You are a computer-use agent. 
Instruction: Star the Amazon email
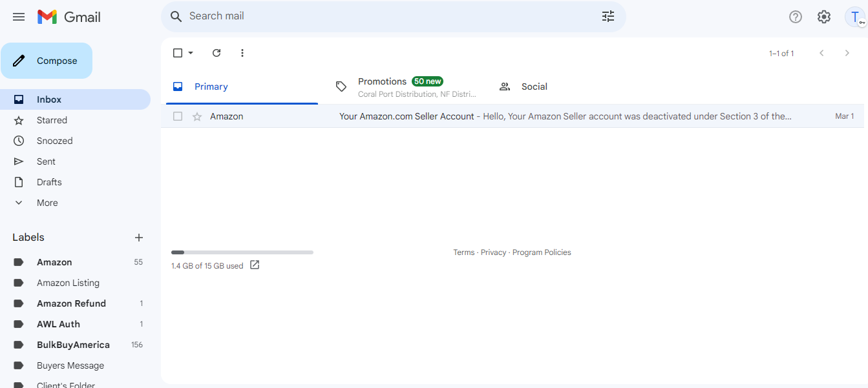(x=197, y=117)
